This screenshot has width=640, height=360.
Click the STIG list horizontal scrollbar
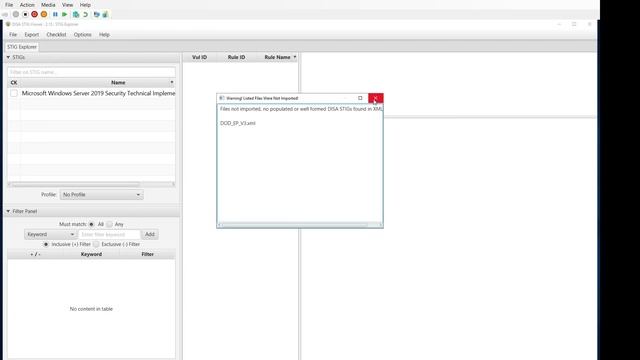91,184
